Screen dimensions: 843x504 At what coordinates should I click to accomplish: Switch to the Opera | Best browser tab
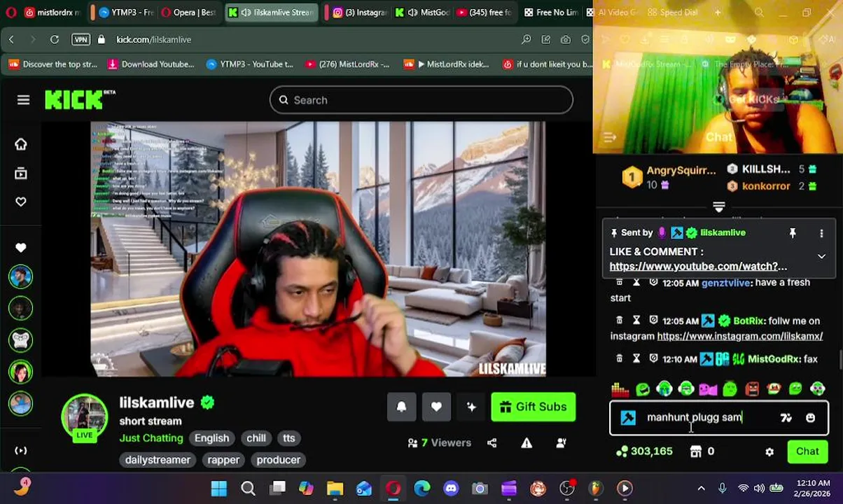point(188,13)
